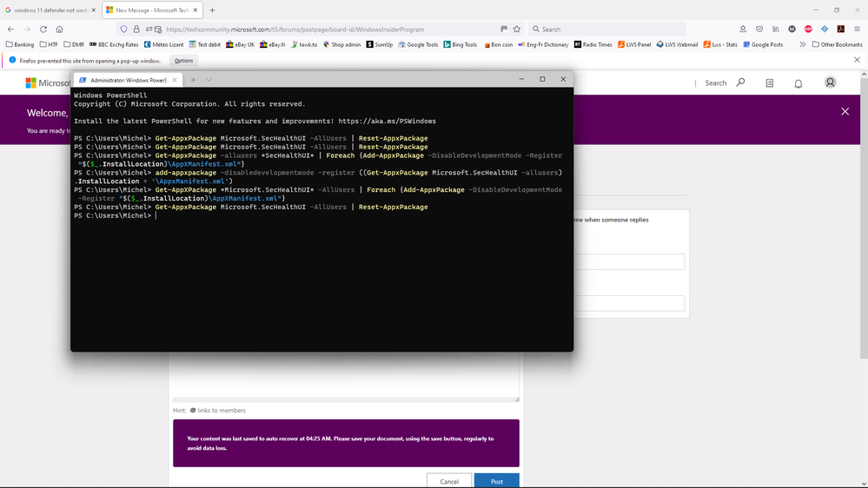The width and height of the screenshot is (868, 488).
Task: Add a new PowerShell terminal tab
Action: (x=193, y=80)
